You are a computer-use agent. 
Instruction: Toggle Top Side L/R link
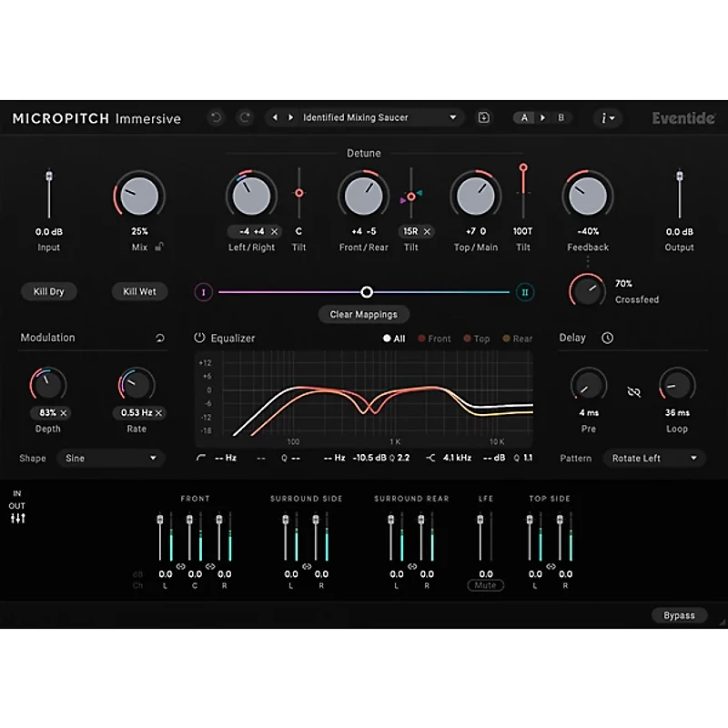[551, 566]
